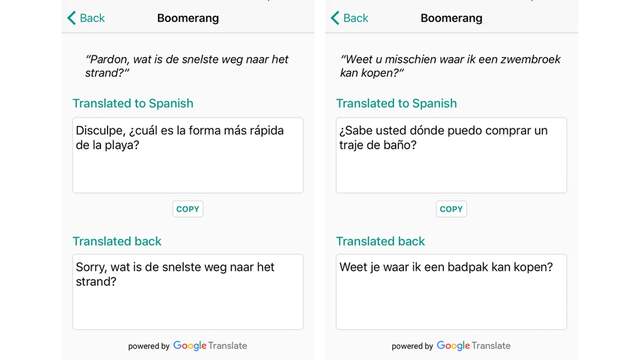Click right Translated to Spanish heading
This screenshot has height=360, width=640.
(396, 103)
